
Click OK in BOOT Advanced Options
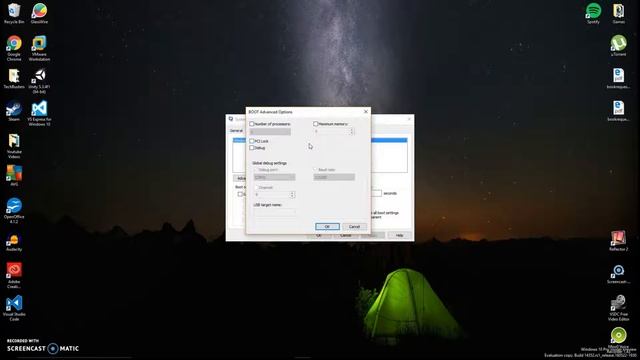(x=327, y=227)
